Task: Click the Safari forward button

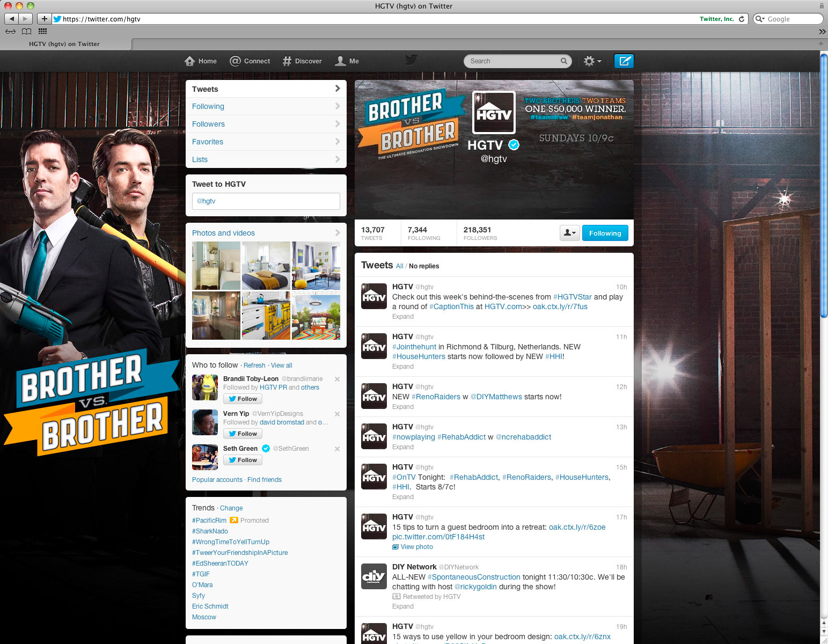Action: coord(25,19)
